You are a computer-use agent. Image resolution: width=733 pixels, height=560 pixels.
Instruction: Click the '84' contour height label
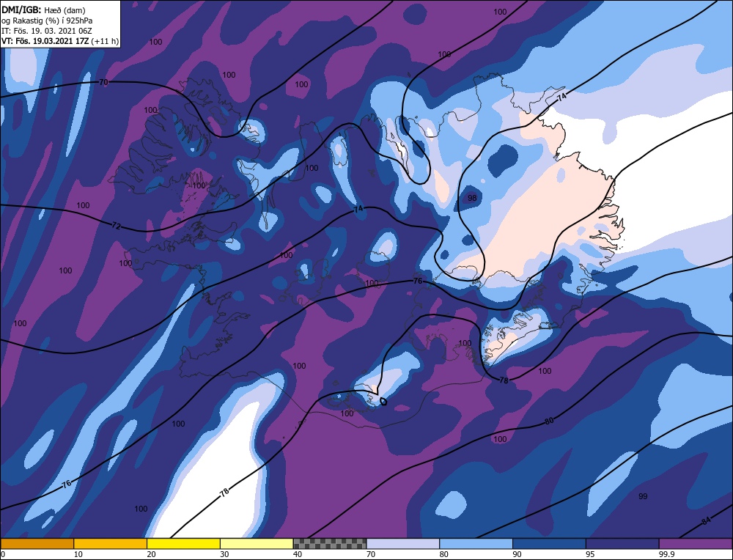706,520
